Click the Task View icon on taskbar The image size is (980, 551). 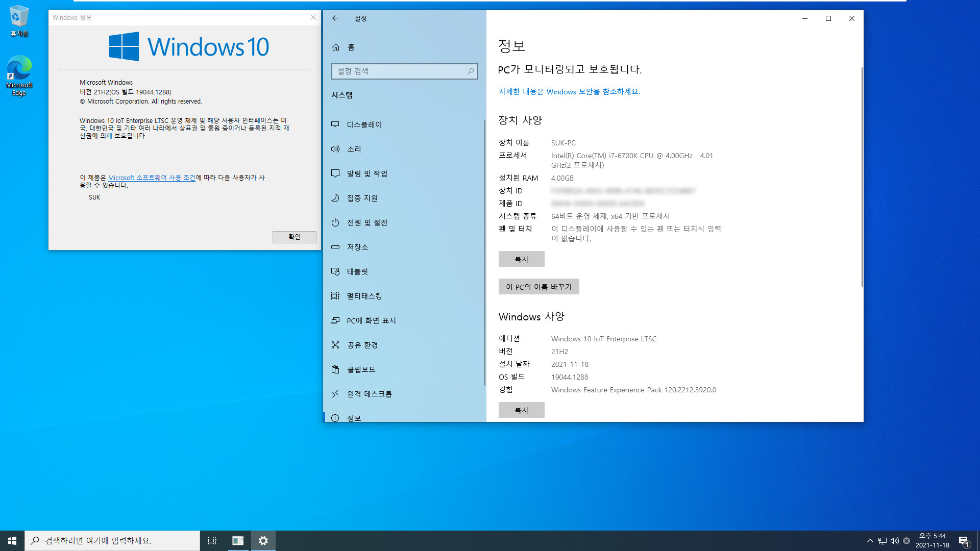pos(212,540)
